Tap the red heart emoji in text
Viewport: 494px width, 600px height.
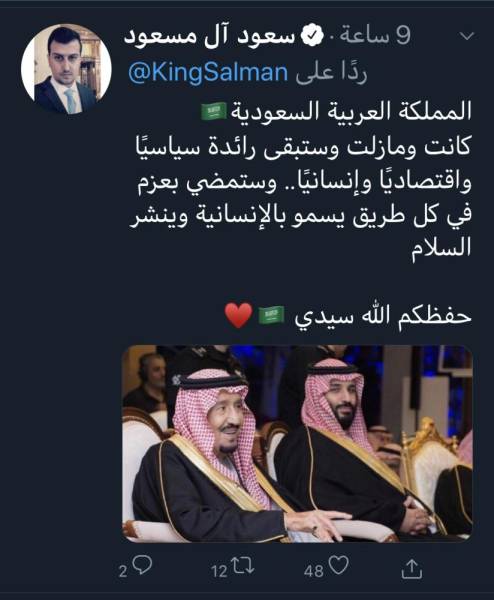click(x=238, y=315)
